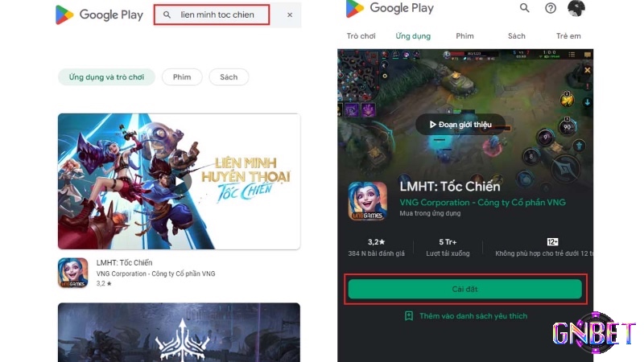Image resolution: width=644 pixels, height=362 pixels.
Task: Select the Ứng dụng và trò chơi filter chip
Action: 106,77
